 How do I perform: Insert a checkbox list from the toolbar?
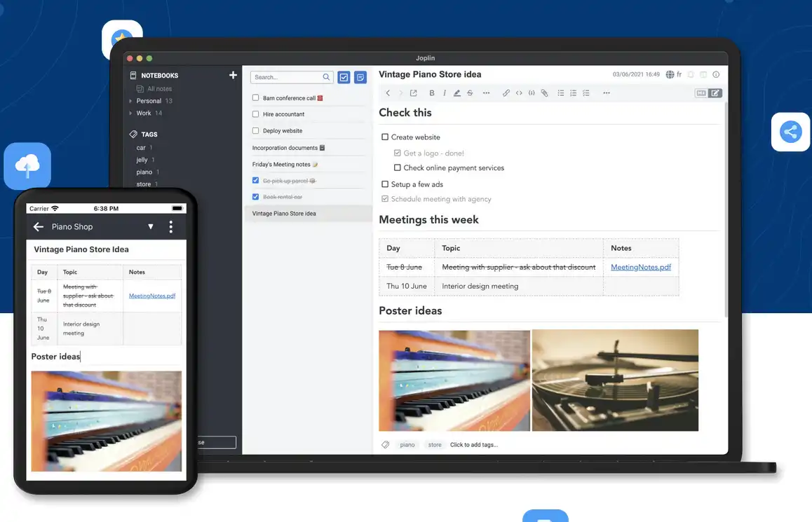point(586,93)
